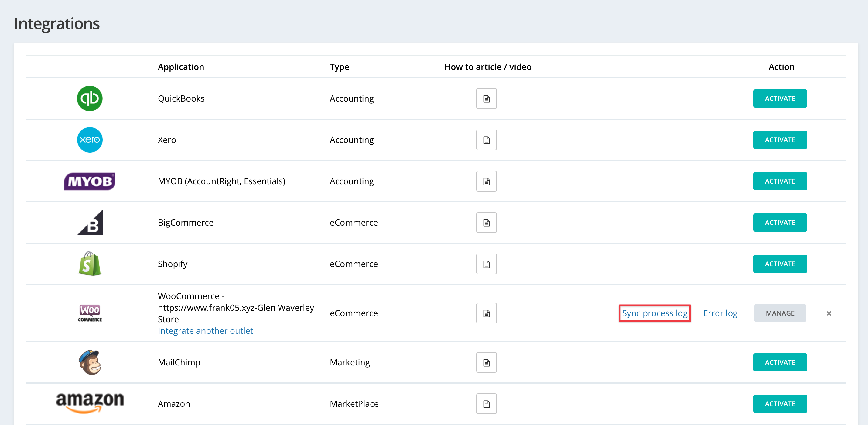Click Integrate another outlet link
The height and width of the screenshot is (425, 868).
click(x=205, y=330)
